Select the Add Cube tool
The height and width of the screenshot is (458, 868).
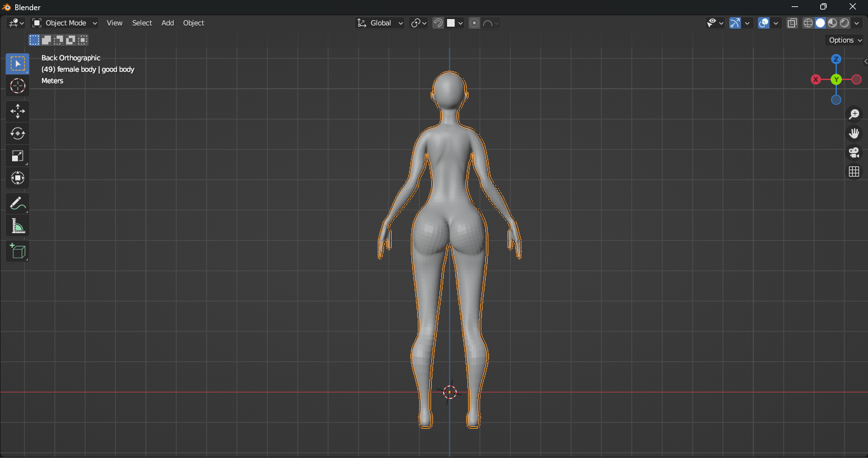[18, 252]
